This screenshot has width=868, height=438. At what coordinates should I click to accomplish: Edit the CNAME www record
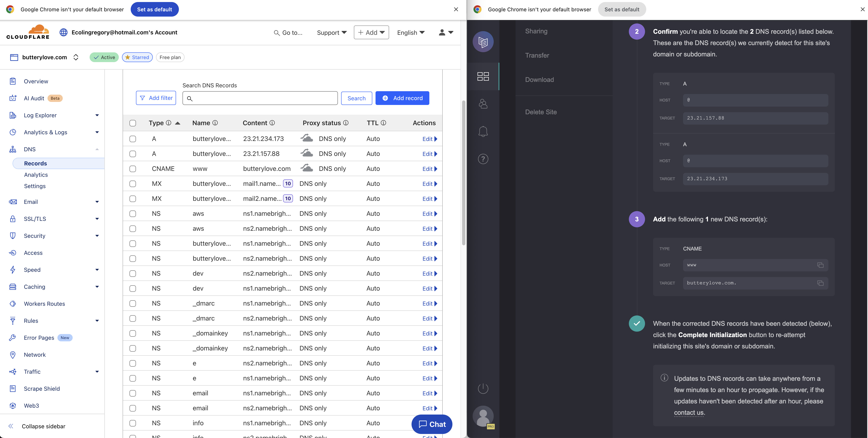(430, 169)
